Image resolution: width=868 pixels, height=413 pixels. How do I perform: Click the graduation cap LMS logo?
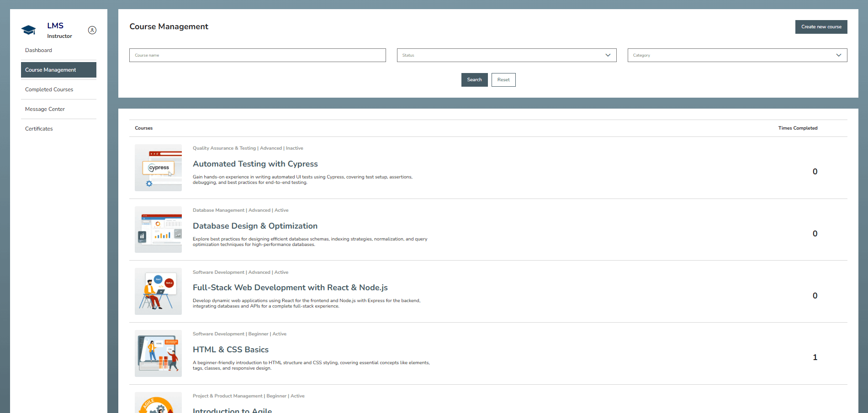click(28, 29)
